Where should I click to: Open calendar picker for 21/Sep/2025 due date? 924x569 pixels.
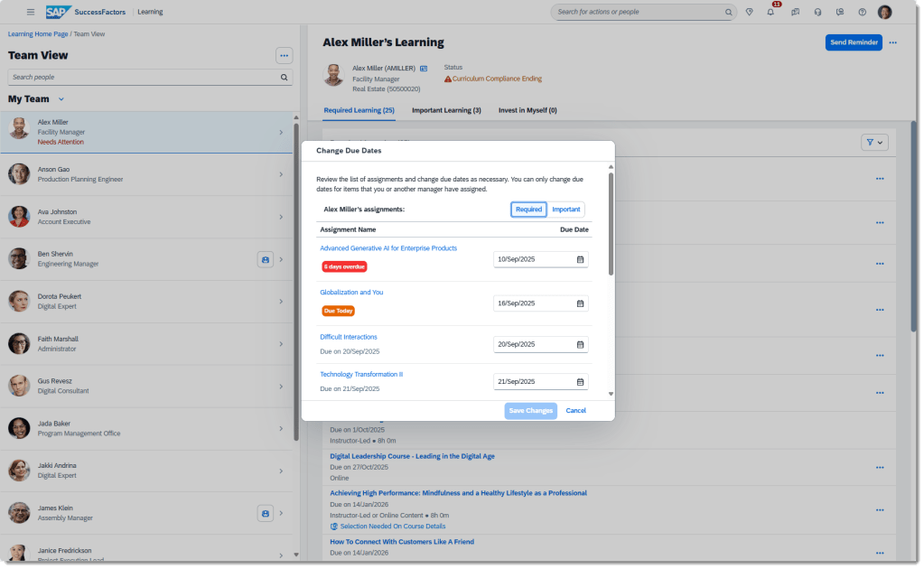click(x=580, y=382)
